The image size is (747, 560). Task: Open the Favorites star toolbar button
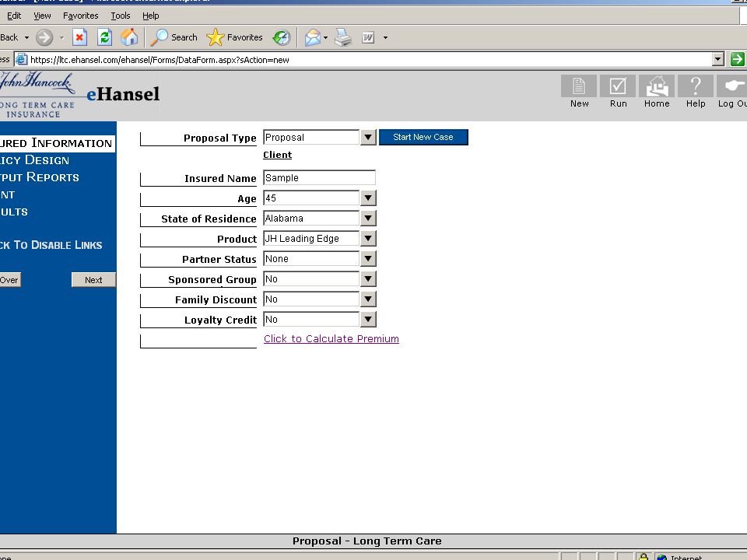click(x=234, y=37)
